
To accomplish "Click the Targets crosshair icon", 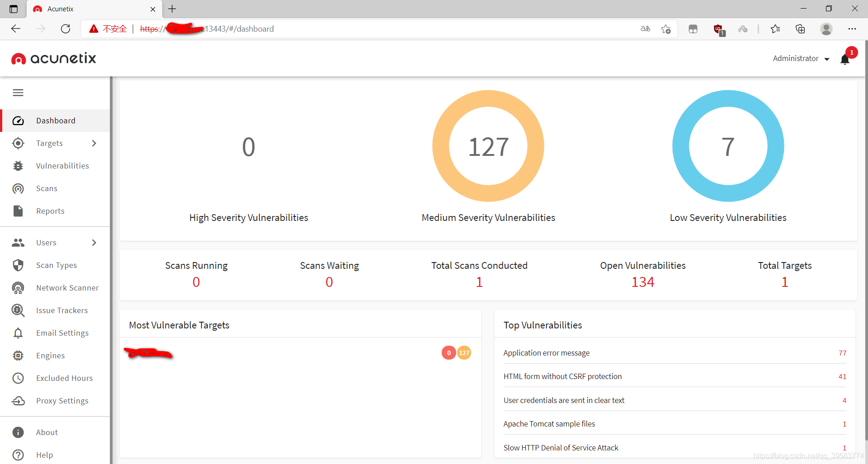I will (18, 143).
